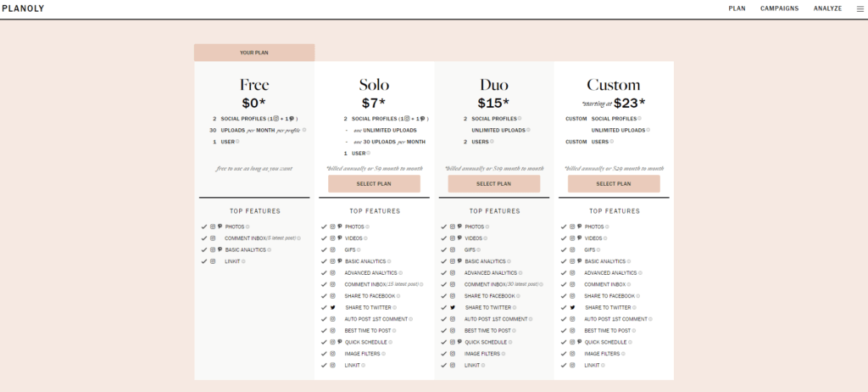This screenshot has height=392, width=868.
Task: Click info icon beside Solo ADVANCED ANALYTICS
Action: (x=401, y=273)
